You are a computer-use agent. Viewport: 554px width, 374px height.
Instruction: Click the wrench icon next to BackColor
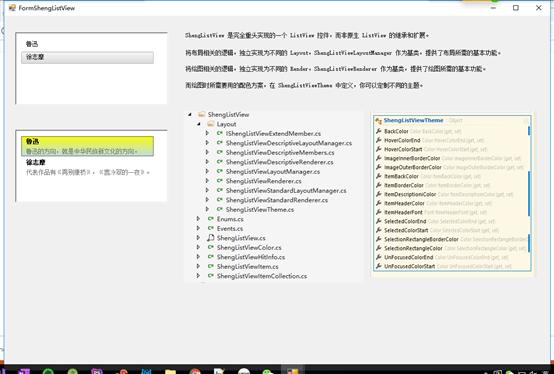point(378,131)
